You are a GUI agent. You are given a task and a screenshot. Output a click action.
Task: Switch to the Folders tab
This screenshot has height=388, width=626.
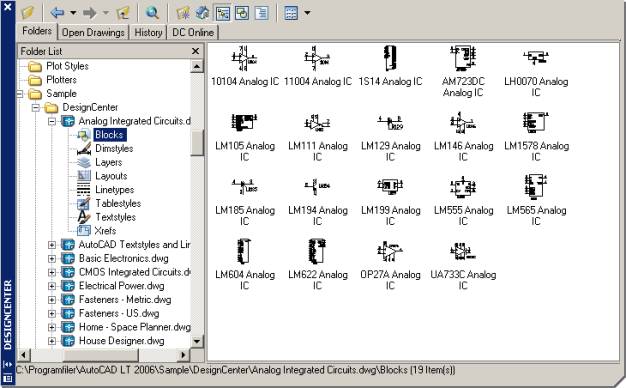coord(37,31)
